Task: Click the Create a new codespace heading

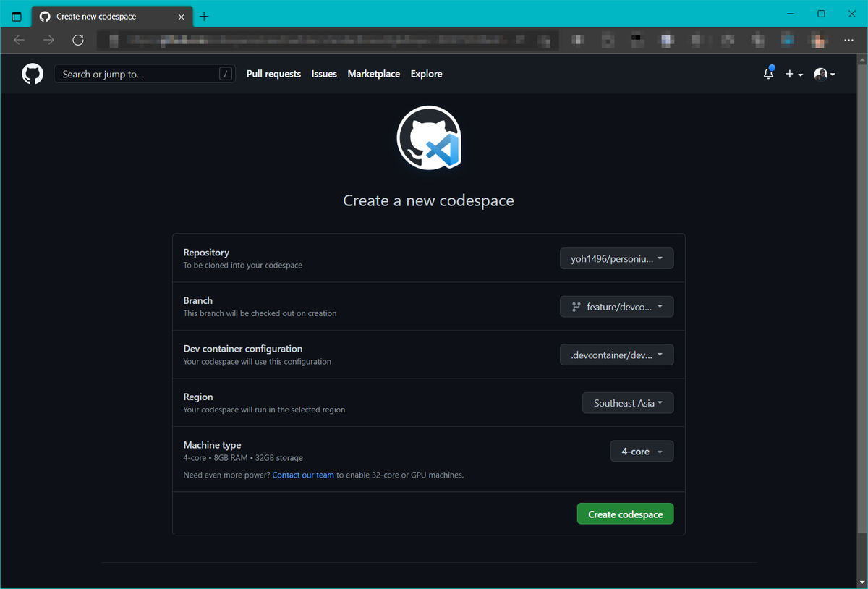Action: pyautogui.click(x=428, y=200)
